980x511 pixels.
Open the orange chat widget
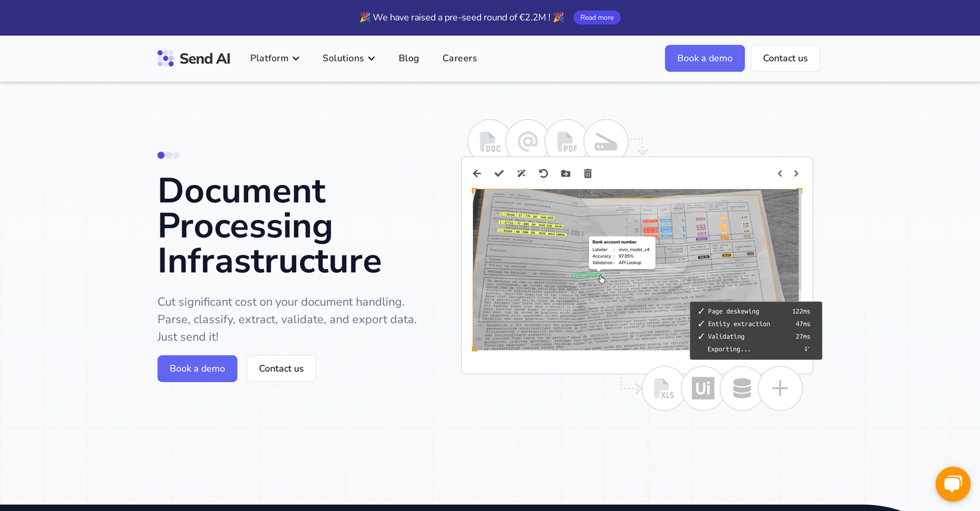point(953,484)
